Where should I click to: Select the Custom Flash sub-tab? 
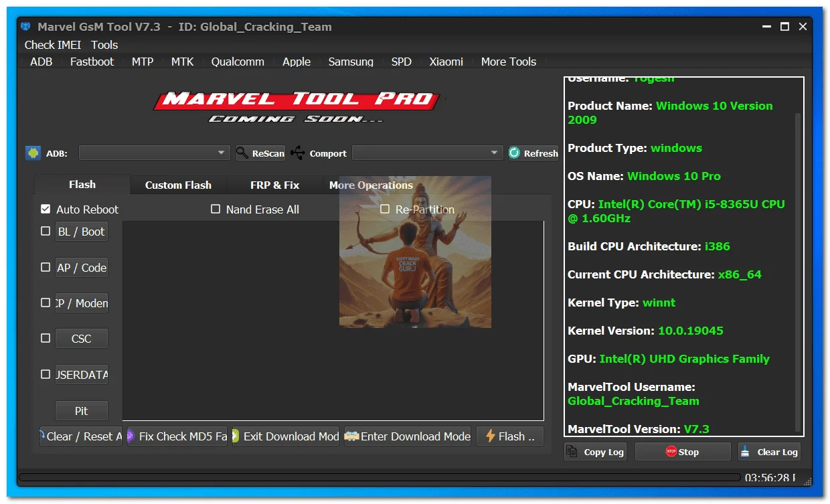click(x=178, y=185)
